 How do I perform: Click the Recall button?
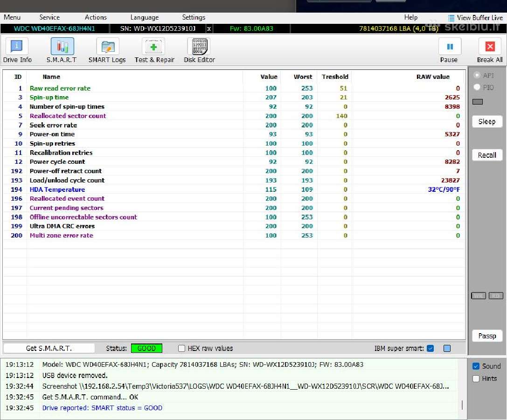487,155
